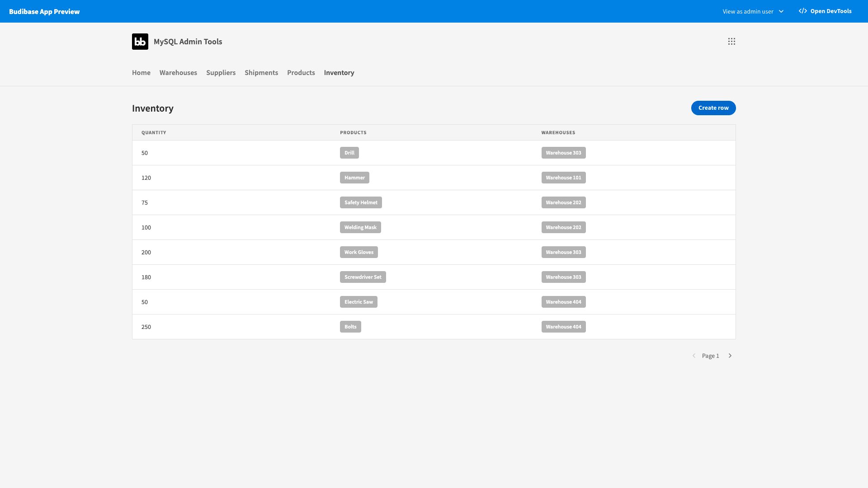Expand the View as admin user dropdown

753,11
